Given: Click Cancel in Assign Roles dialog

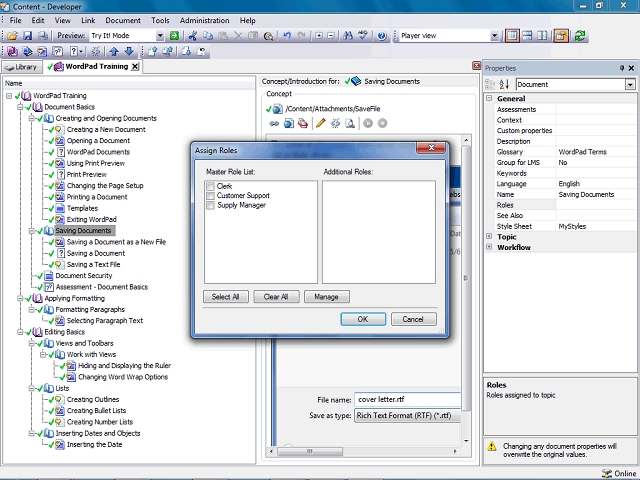Looking at the screenshot, I should (x=413, y=319).
